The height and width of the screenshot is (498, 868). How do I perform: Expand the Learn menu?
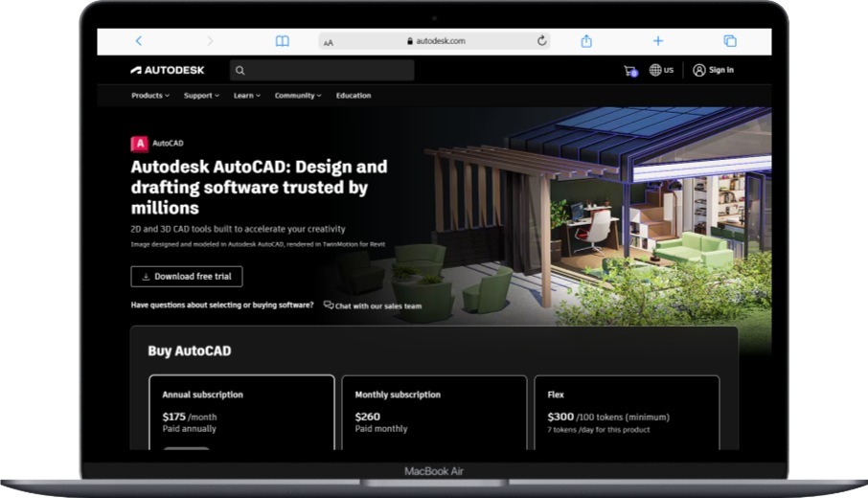point(247,95)
